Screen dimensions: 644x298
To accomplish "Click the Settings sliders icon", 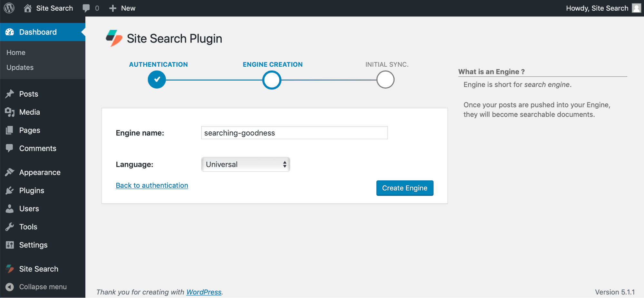I will pyautogui.click(x=10, y=245).
